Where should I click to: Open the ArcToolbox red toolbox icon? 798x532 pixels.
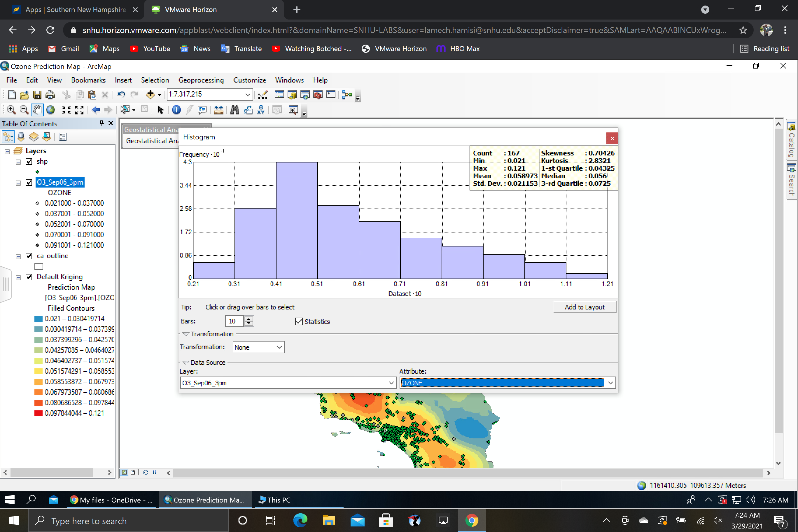click(318, 95)
